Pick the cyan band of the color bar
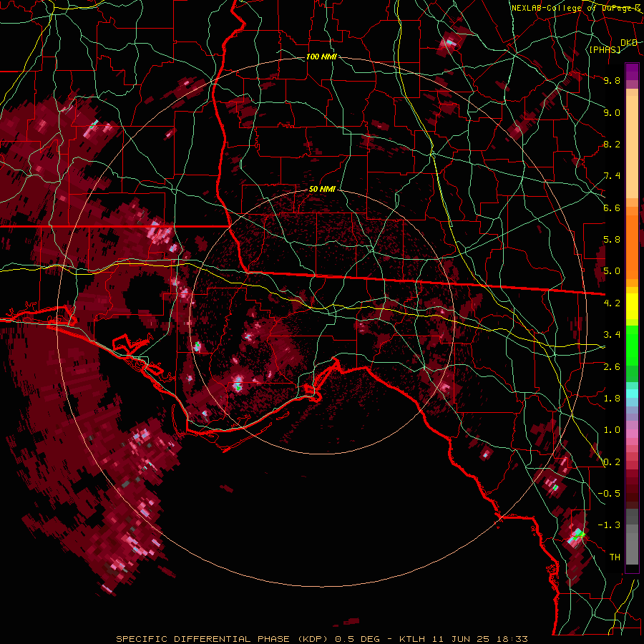The width and height of the screenshot is (644, 644). (632, 394)
